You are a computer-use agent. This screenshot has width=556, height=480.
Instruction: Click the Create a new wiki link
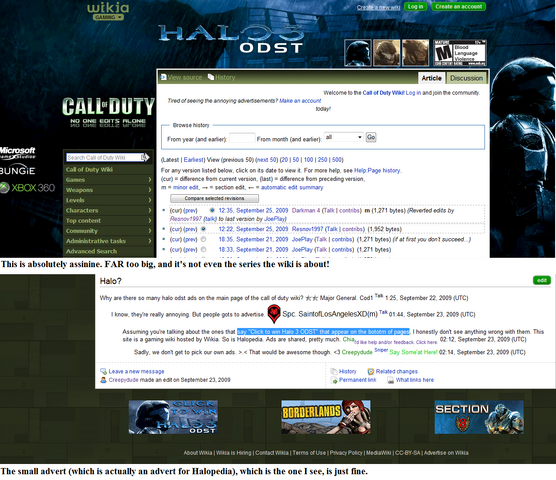click(x=378, y=7)
